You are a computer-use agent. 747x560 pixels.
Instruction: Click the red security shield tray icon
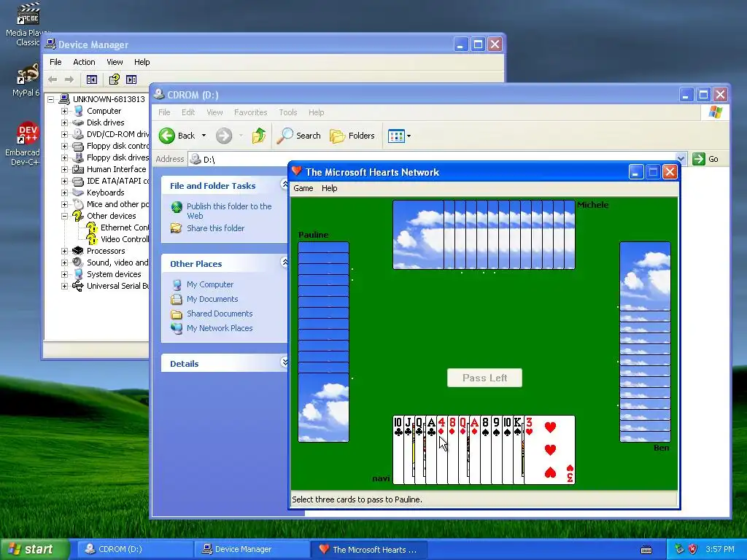(x=692, y=549)
